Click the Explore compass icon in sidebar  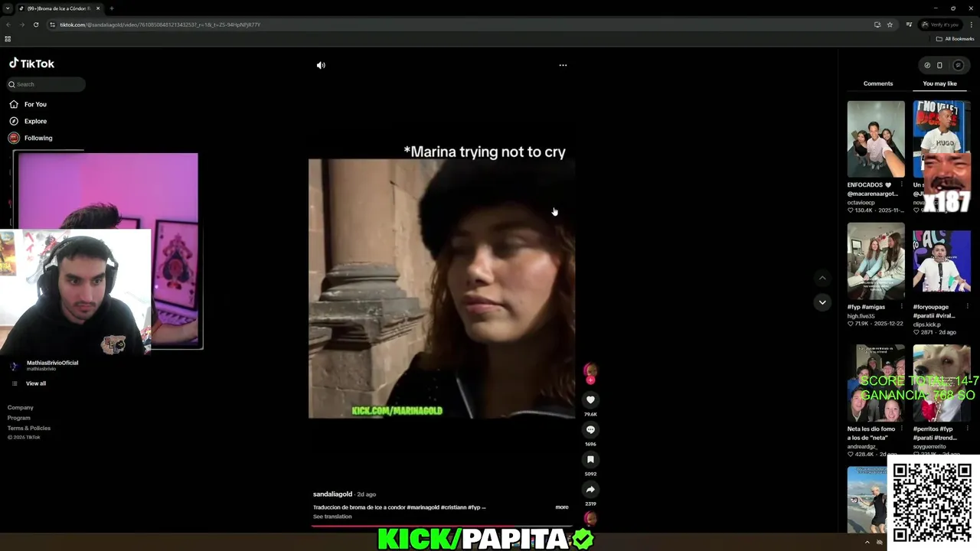click(14, 121)
